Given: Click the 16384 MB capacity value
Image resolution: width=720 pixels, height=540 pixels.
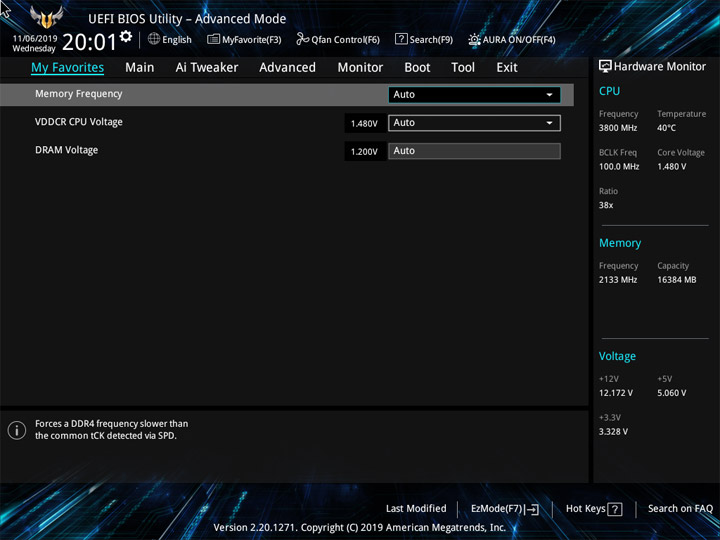Looking at the screenshot, I should point(676,280).
